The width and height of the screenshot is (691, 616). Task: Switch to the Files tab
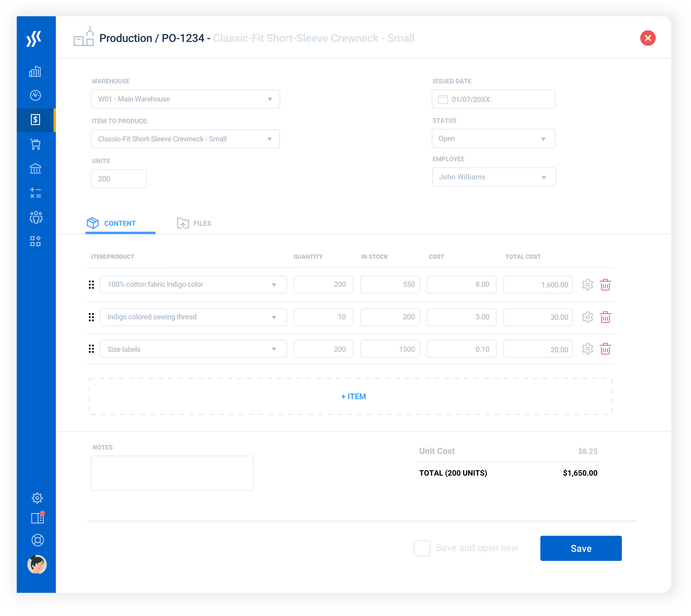194,223
